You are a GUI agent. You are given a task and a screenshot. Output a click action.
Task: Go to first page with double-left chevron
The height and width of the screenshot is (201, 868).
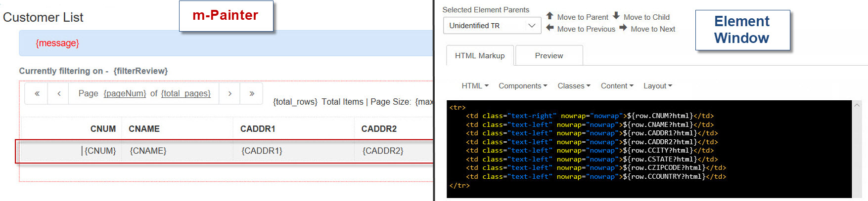tap(37, 93)
